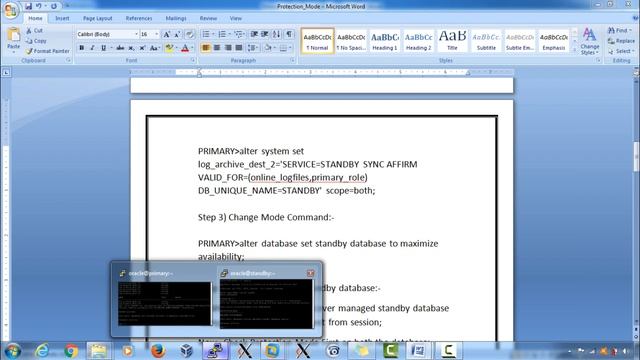Open the Line Spacing dropdown

pyautogui.click(x=253, y=48)
